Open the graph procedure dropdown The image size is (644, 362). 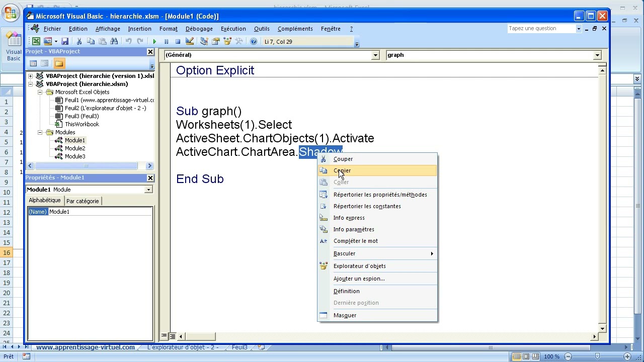[x=597, y=55]
